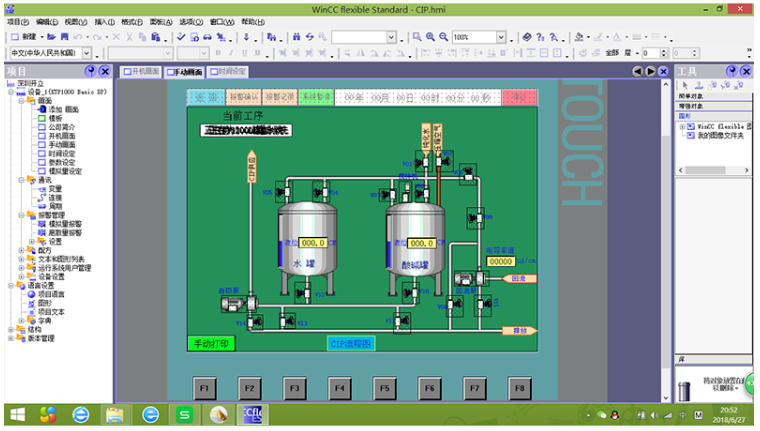Click the consistency check checkmark icon
The width and height of the screenshot is (760, 431).
coord(181,37)
